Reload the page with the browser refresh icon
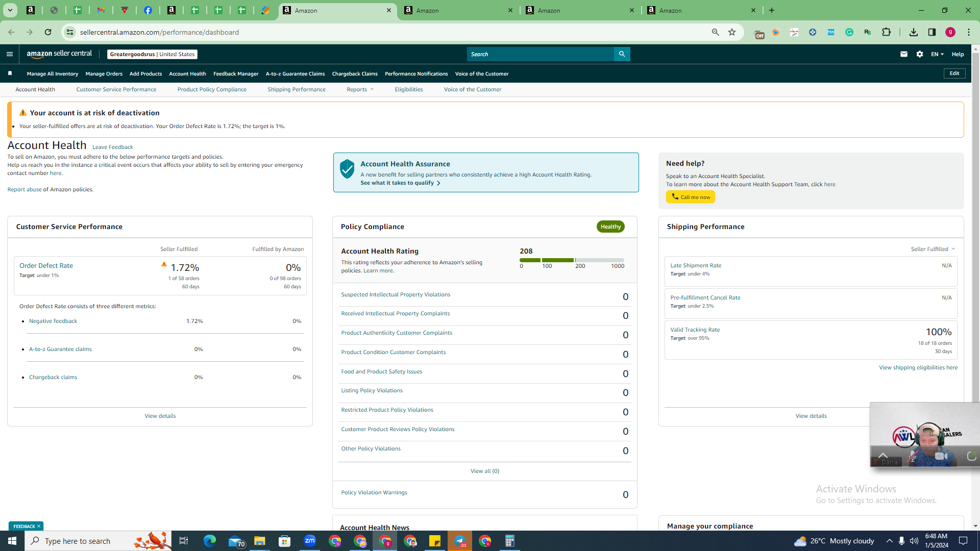 pos(48,32)
